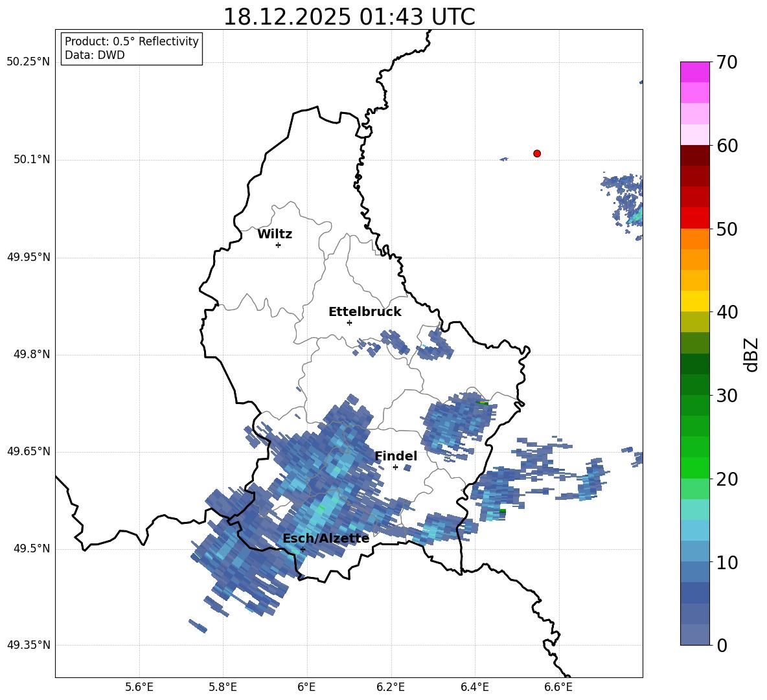This screenshot has width=767, height=700.
Task: Click the 49.95°N latitude label
Action: pos(28,257)
